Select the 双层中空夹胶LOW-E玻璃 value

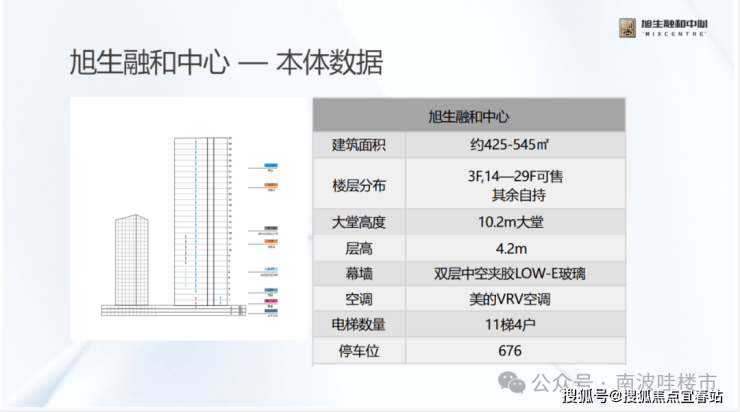(510, 274)
